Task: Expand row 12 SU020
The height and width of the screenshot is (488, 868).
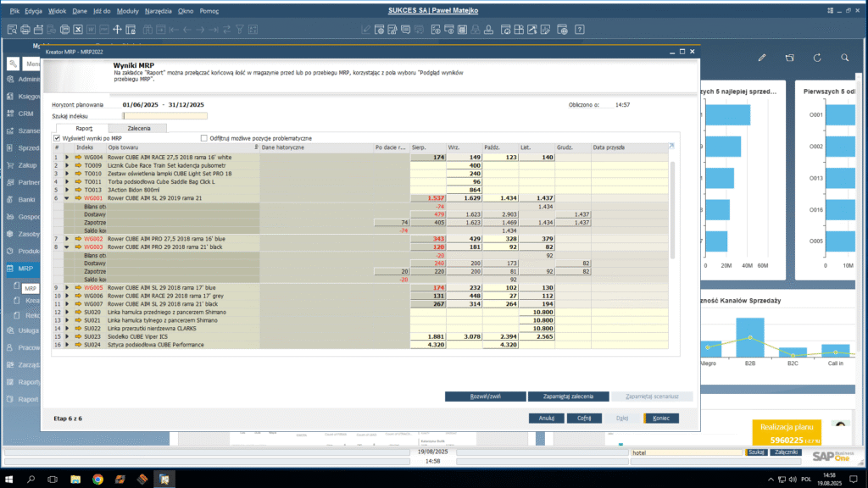Action: tap(67, 313)
